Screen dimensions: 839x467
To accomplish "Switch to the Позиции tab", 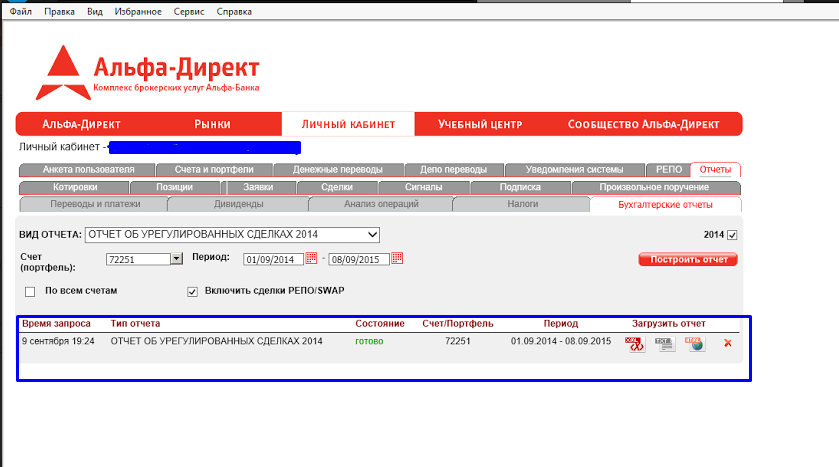I will tap(174, 187).
